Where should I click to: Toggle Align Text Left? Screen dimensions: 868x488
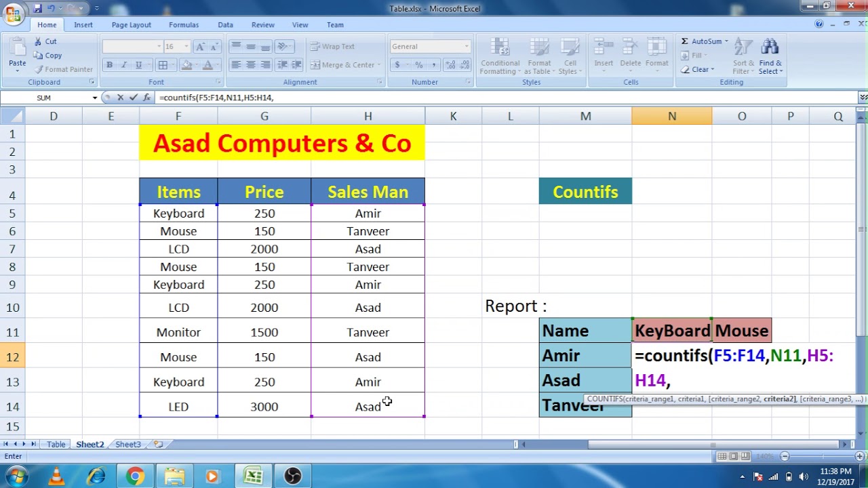(x=236, y=64)
